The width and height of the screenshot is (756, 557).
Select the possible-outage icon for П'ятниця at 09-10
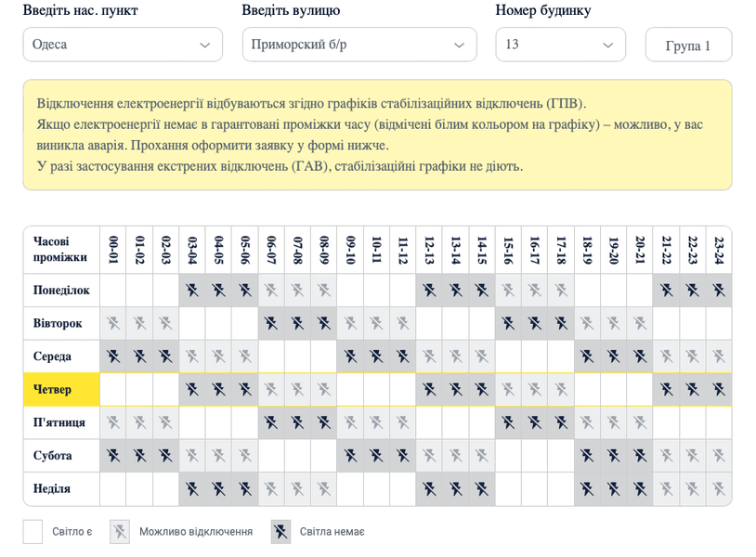(349, 422)
